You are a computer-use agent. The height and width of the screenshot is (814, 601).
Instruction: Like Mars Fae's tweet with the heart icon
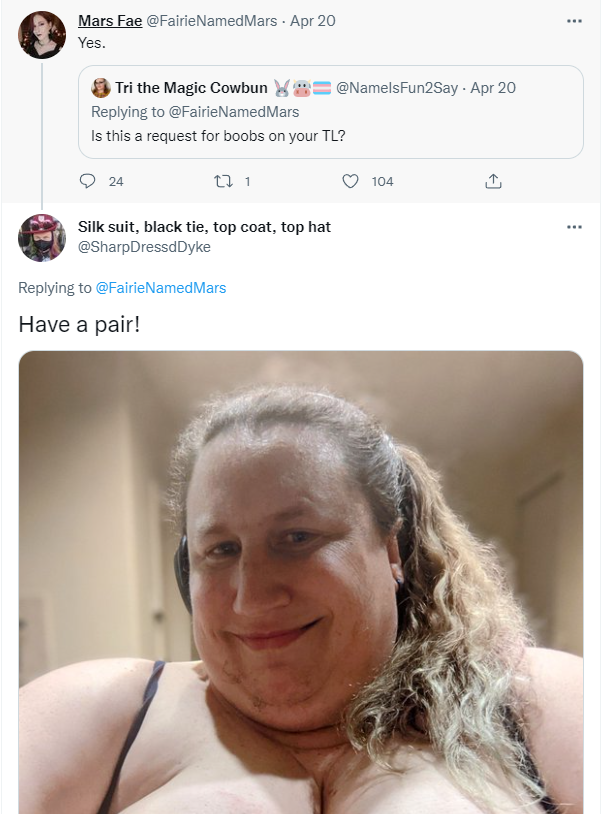350,181
